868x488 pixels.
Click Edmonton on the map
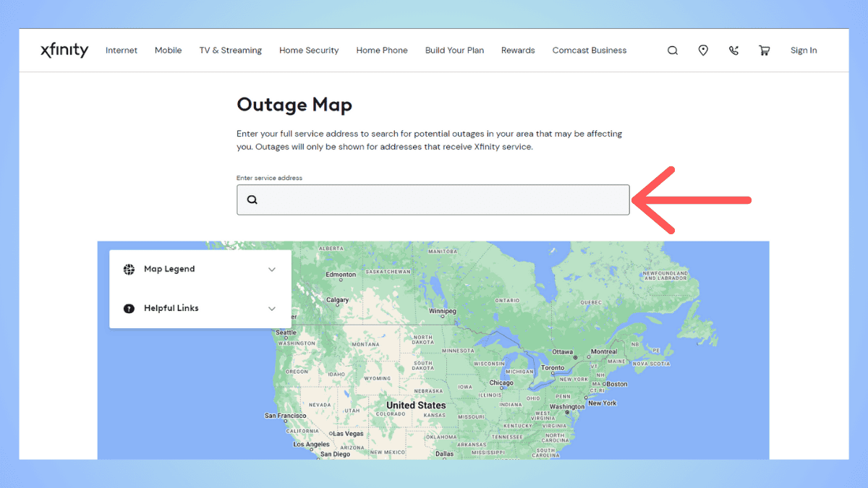click(341, 275)
